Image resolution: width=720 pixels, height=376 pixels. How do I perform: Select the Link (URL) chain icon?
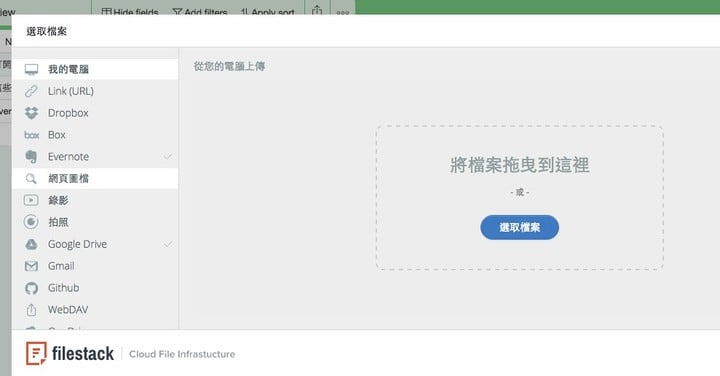tap(31, 91)
